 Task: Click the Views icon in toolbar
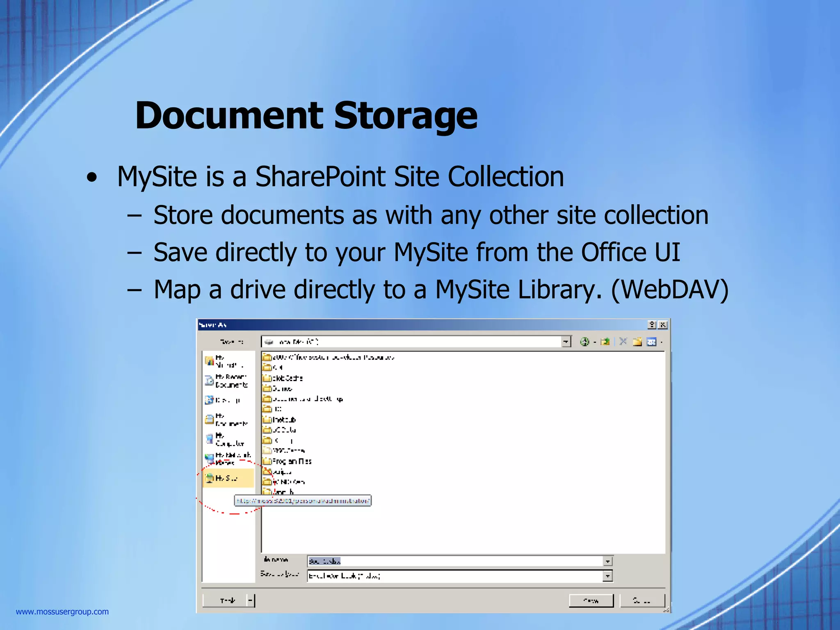coord(651,342)
